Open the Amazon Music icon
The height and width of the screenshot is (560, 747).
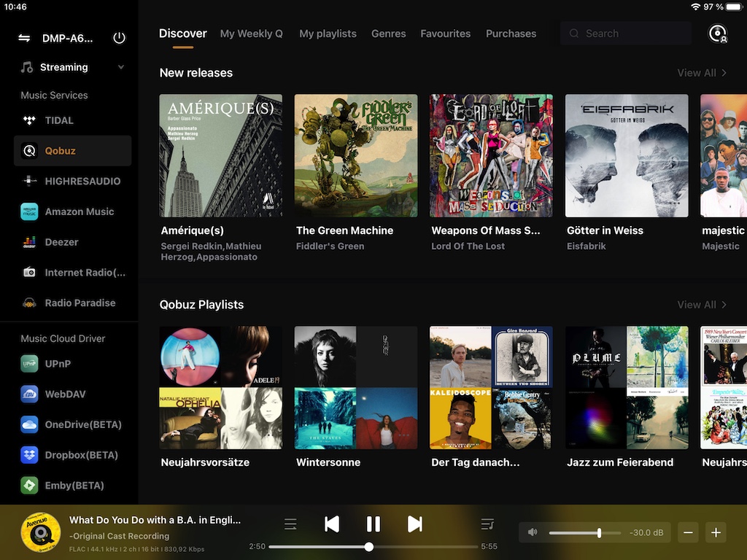click(29, 211)
